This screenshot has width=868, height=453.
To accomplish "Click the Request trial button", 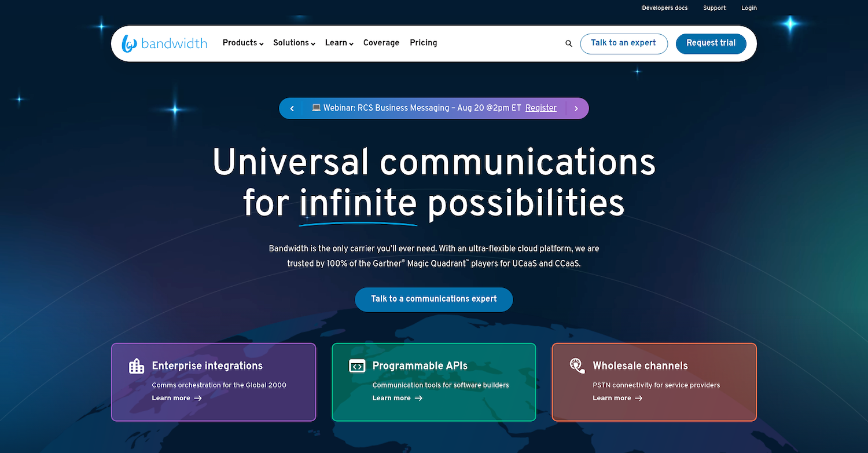I will point(711,43).
